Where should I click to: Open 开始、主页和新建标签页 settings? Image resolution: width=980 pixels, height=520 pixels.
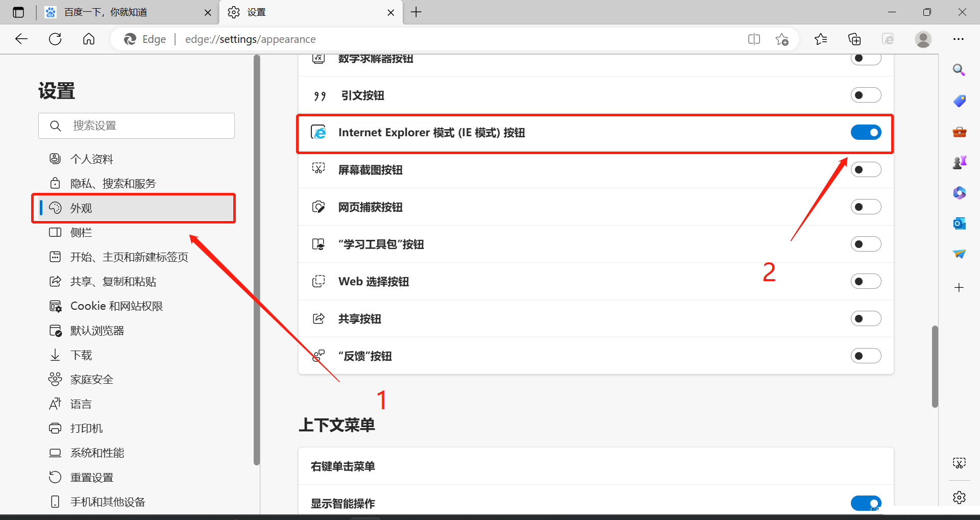[136, 257]
